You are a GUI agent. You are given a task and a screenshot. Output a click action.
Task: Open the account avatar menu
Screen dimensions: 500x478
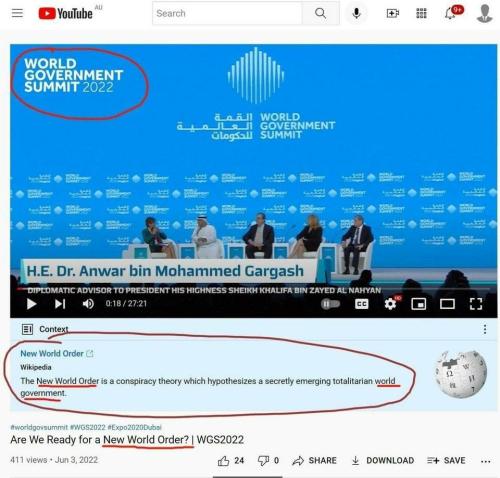point(485,13)
